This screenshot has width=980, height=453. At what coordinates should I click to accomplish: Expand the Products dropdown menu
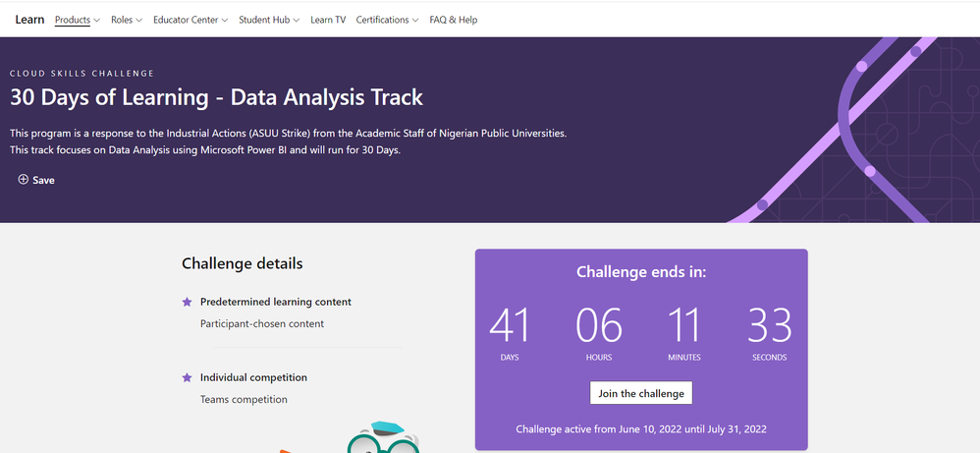pos(78,20)
